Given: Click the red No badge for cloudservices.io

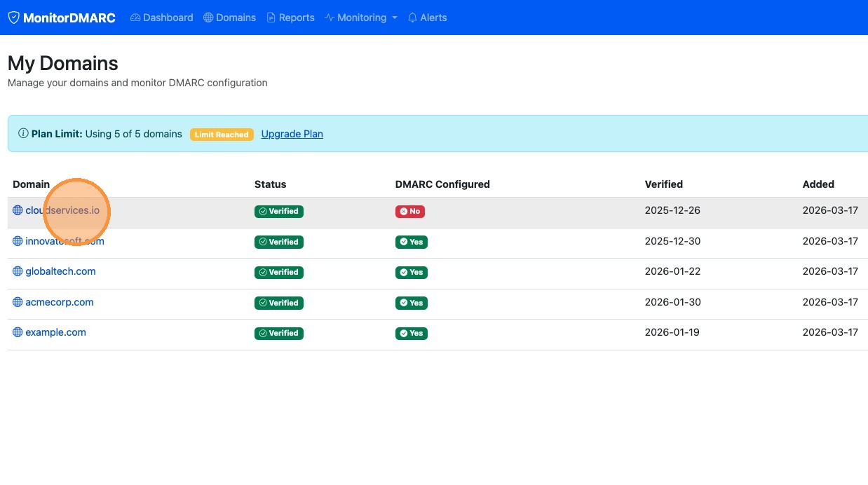Looking at the screenshot, I should 410,211.
